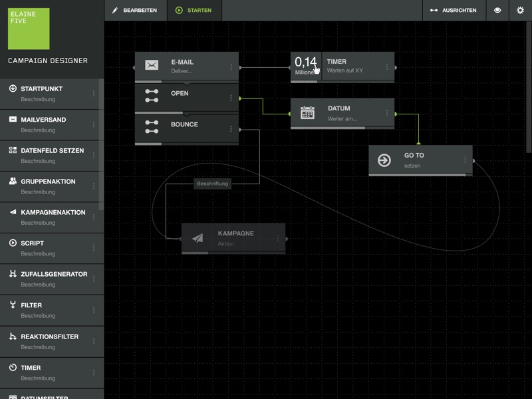
Task: Click the Datenfeld Setzen grid icon
Action: point(13,150)
